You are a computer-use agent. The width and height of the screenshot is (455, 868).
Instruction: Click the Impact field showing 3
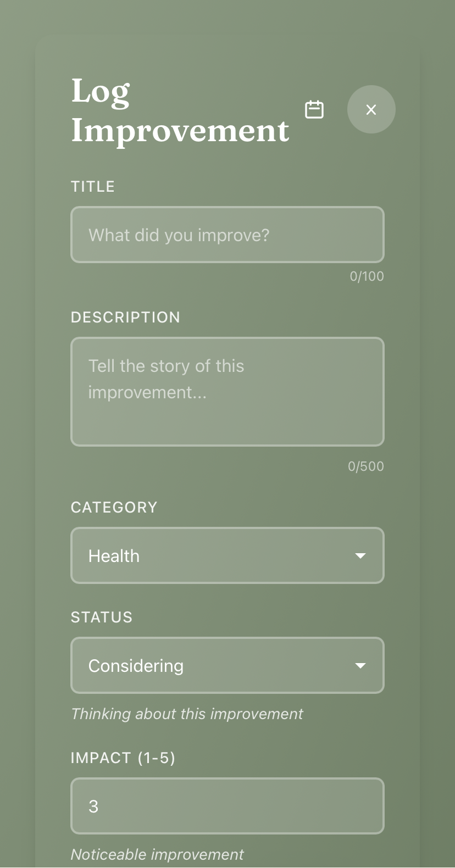[227, 806]
